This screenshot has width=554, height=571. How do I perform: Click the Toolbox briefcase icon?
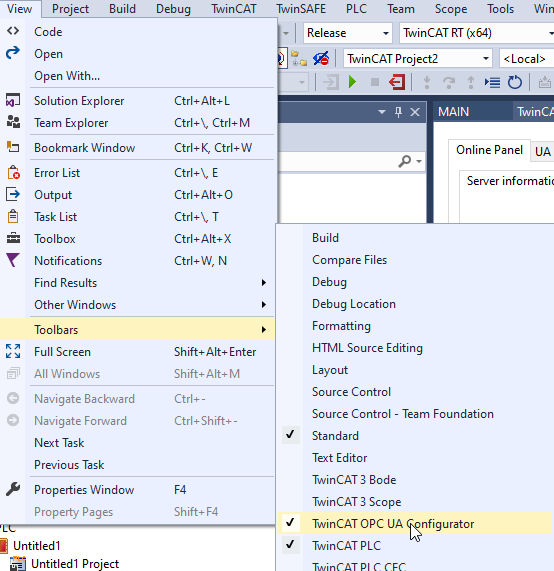tap(13, 239)
